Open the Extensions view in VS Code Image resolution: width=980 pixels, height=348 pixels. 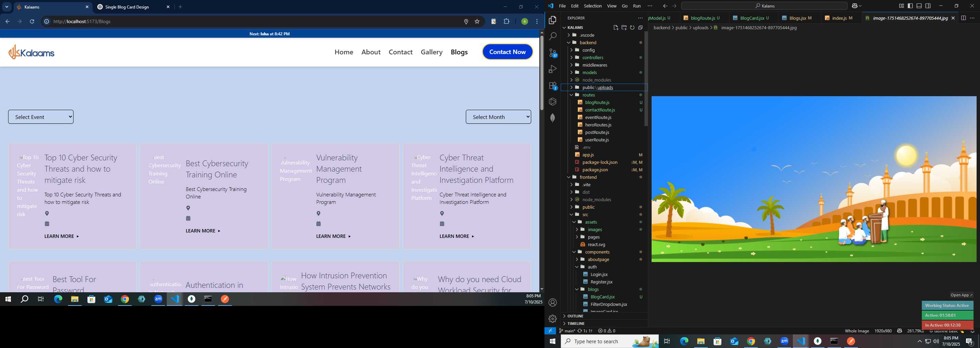click(553, 86)
